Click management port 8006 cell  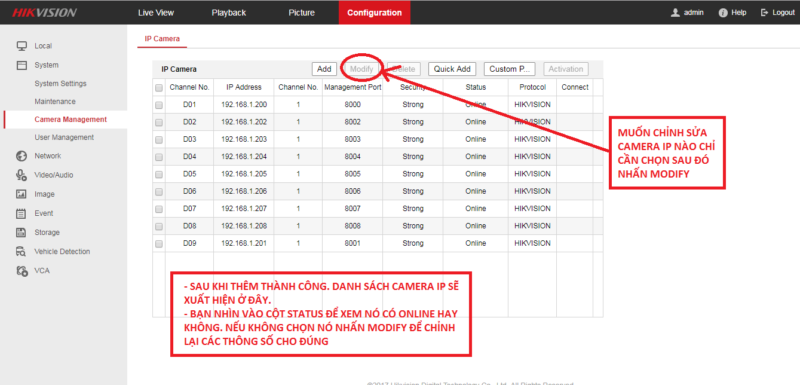pos(353,191)
